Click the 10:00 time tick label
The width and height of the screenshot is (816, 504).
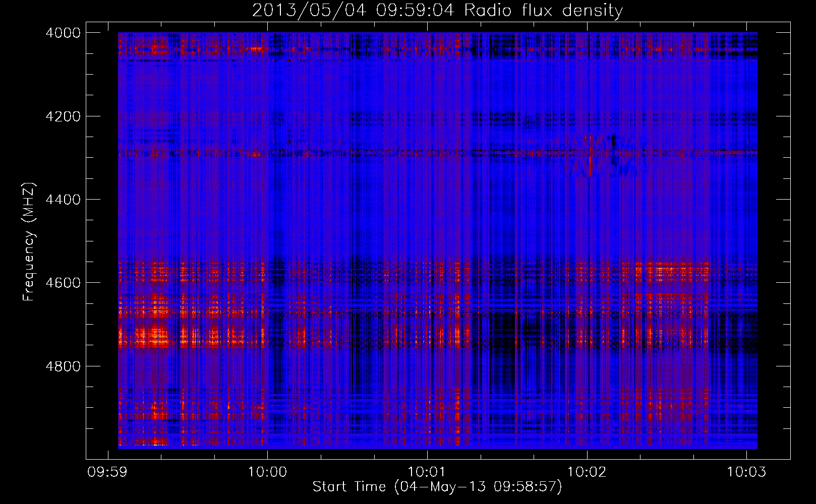[267, 472]
